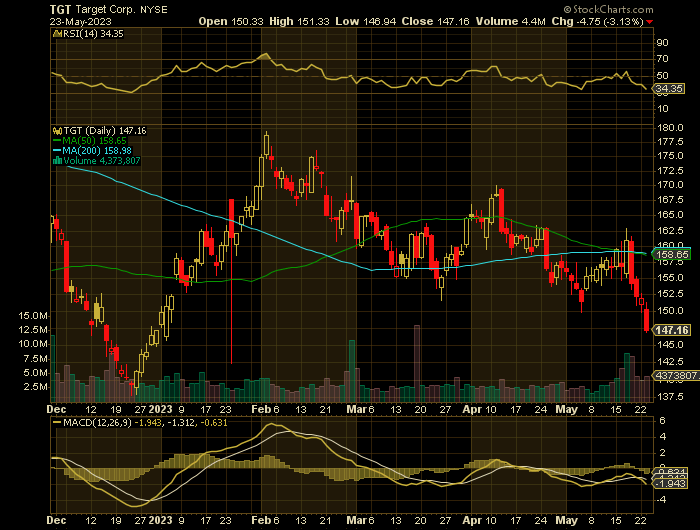Click the TGT (Daily) 147.16 legend label

(x=105, y=131)
